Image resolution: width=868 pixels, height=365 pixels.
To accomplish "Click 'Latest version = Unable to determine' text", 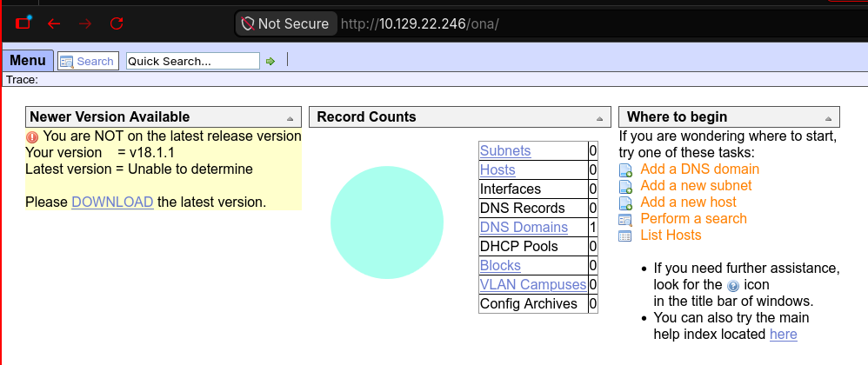I will coord(139,169).
